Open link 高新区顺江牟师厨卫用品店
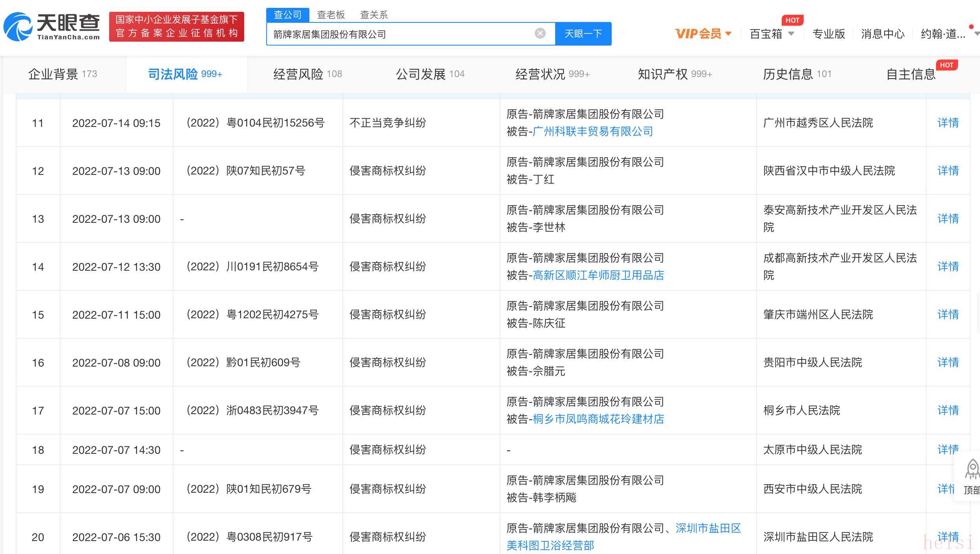The height and width of the screenshot is (554, 980). (x=598, y=275)
